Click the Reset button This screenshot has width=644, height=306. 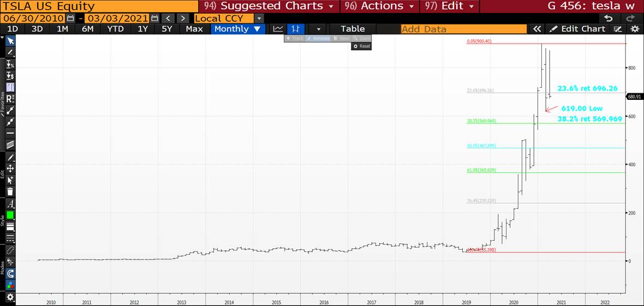click(x=361, y=46)
